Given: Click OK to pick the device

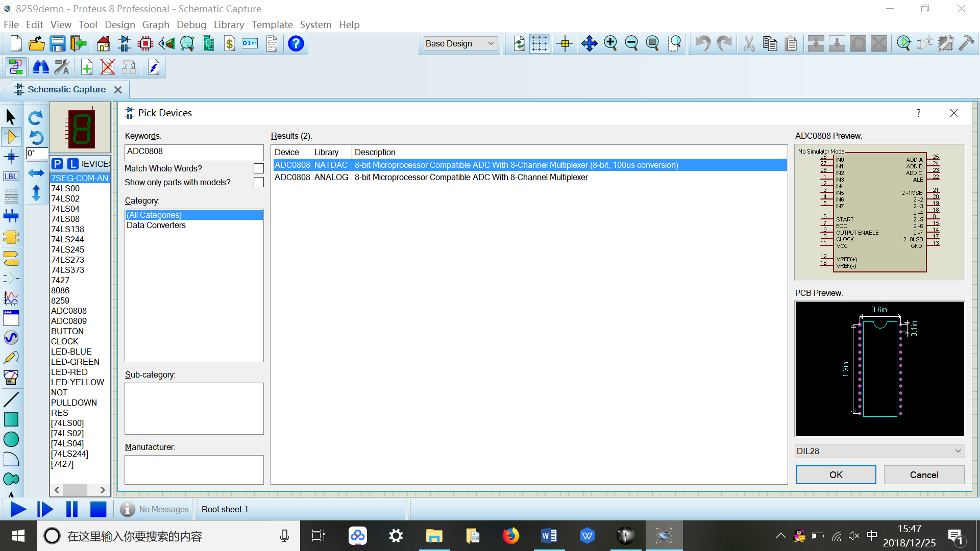Looking at the screenshot, I should (x=836, y=475).
